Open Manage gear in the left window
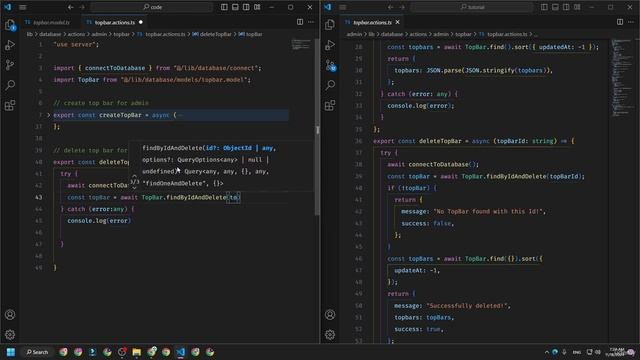 [x=10, y=335]
